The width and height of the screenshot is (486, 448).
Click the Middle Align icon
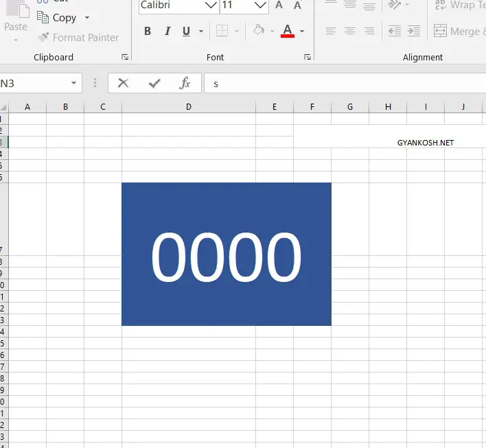coord(350,3)
